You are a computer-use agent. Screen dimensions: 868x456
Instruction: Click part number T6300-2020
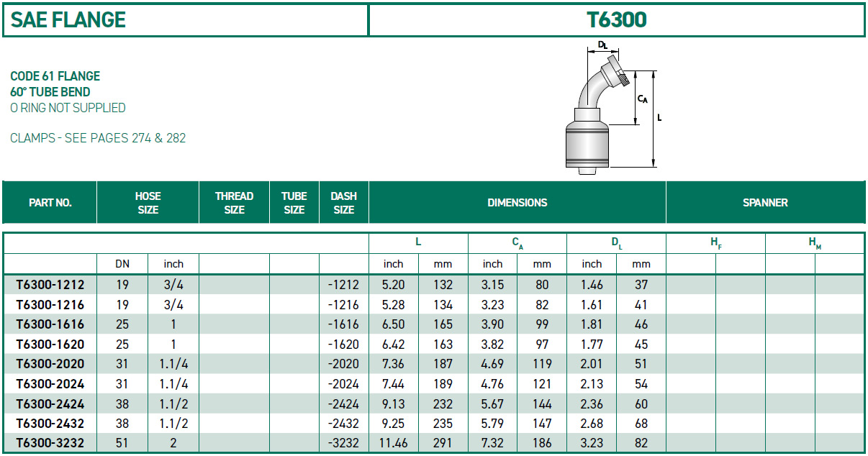50,364
